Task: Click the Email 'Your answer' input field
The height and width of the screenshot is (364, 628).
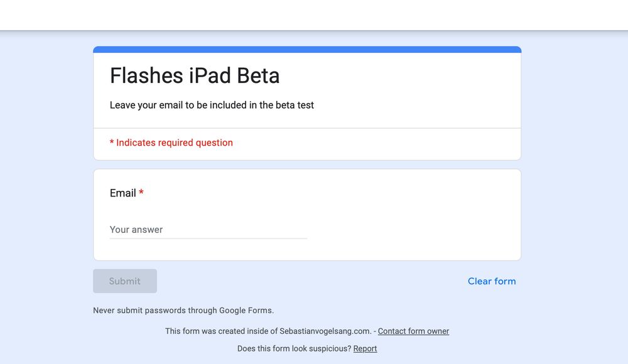Action: coord(208,230)
